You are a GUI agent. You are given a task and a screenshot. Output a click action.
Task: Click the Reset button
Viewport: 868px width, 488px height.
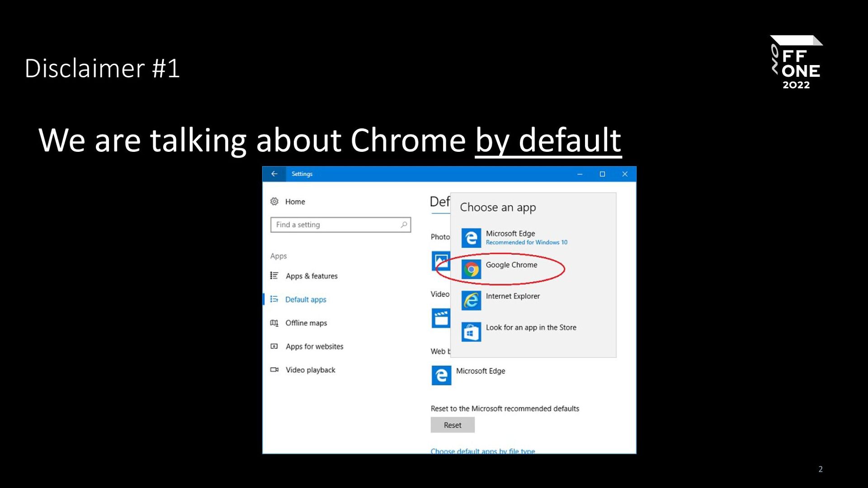pos(453,425)
